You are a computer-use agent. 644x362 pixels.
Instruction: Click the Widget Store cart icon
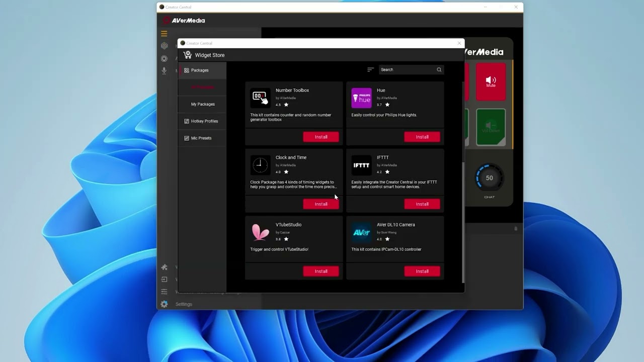click(188, 55)
